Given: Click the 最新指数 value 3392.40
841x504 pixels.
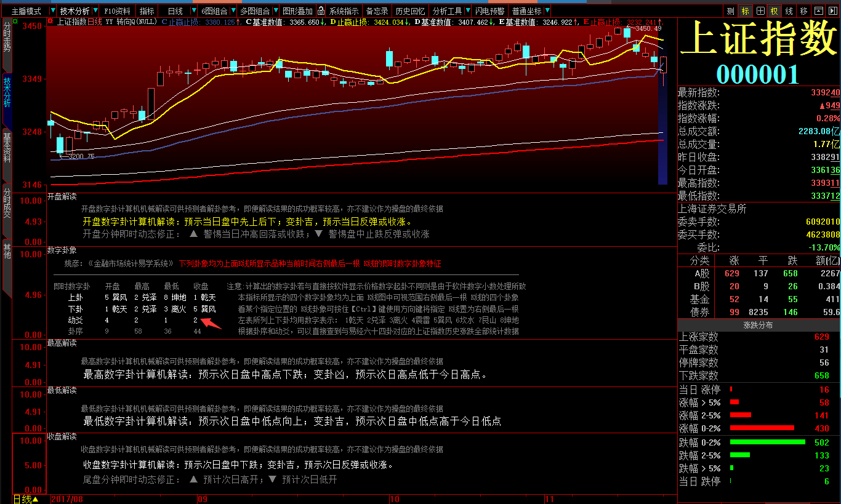Looking at the screenshot, I should [825, 93].
